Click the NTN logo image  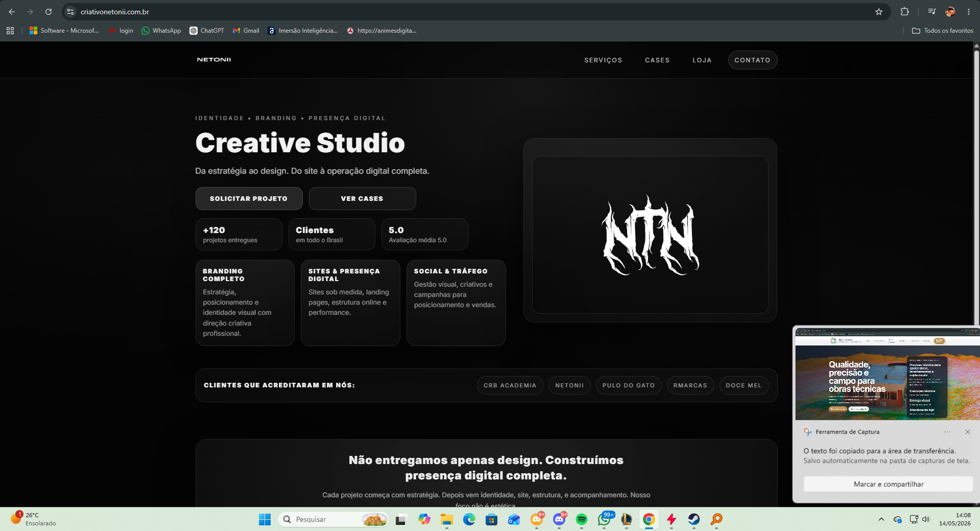[x=650, y=235]
